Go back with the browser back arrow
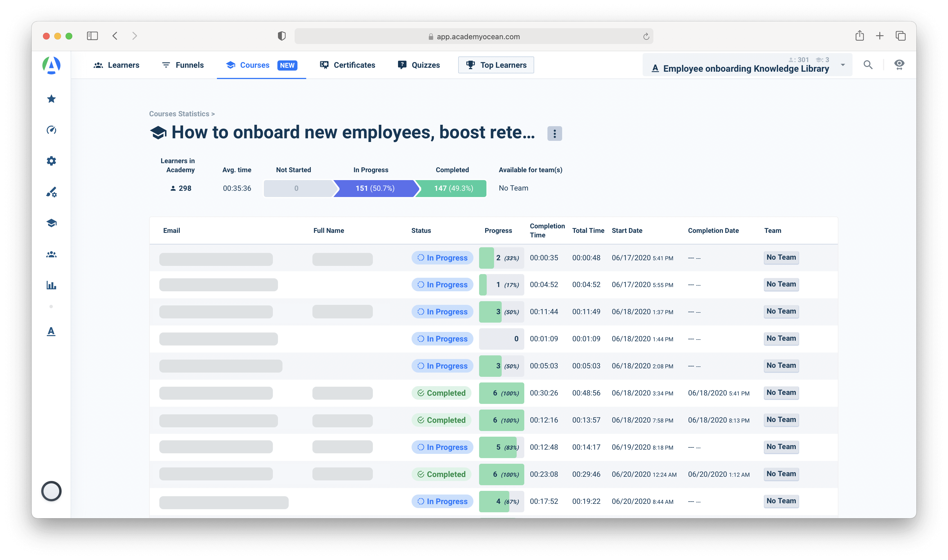948x560 pixels. click(x=115, y=36)
